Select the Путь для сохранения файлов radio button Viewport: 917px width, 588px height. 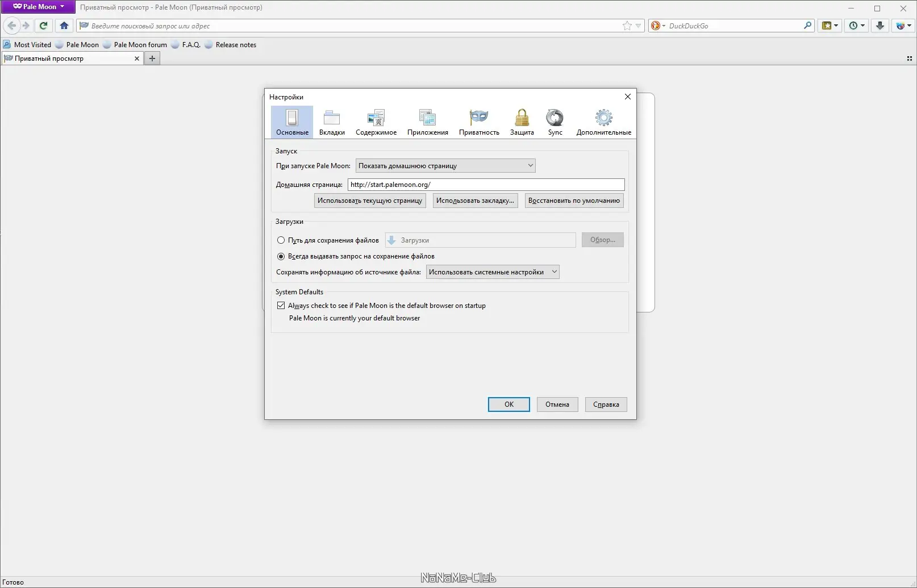coord(281,240)
